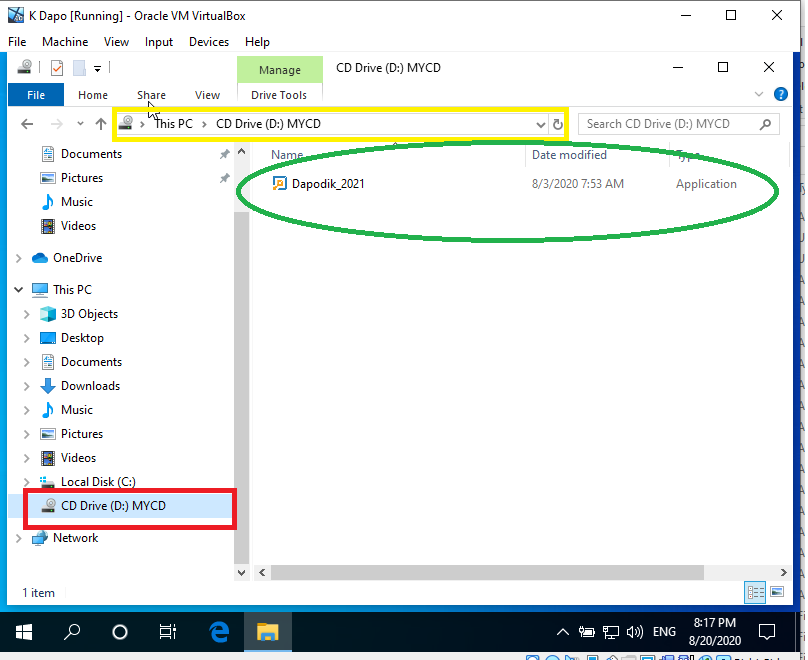Click CD Drive (D:) MYCD breadcrumb
The height and width of the screenshot is (660, 808).
point(268,124)
